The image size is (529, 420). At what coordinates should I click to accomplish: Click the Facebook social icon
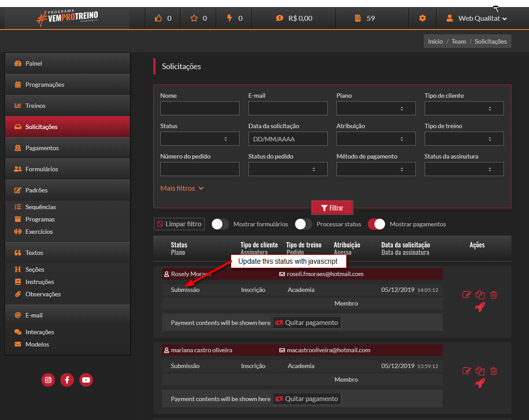pos(67,380)
